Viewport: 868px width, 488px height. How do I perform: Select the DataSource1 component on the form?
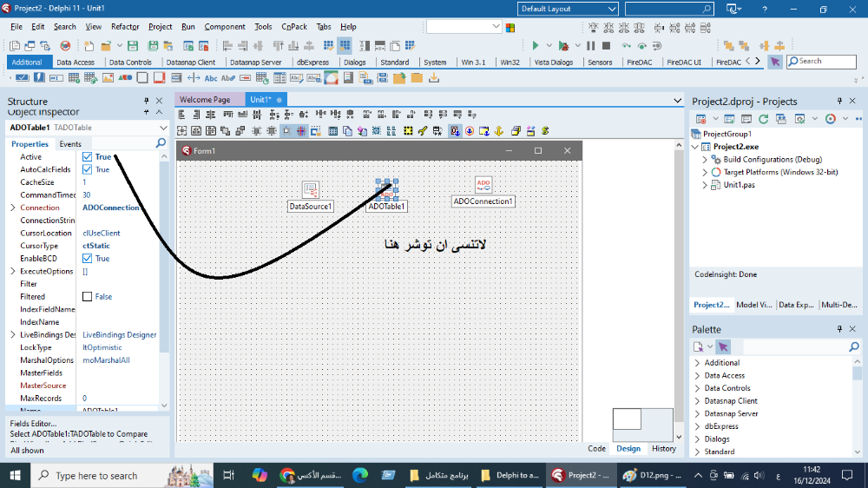(x=310, y=190)
